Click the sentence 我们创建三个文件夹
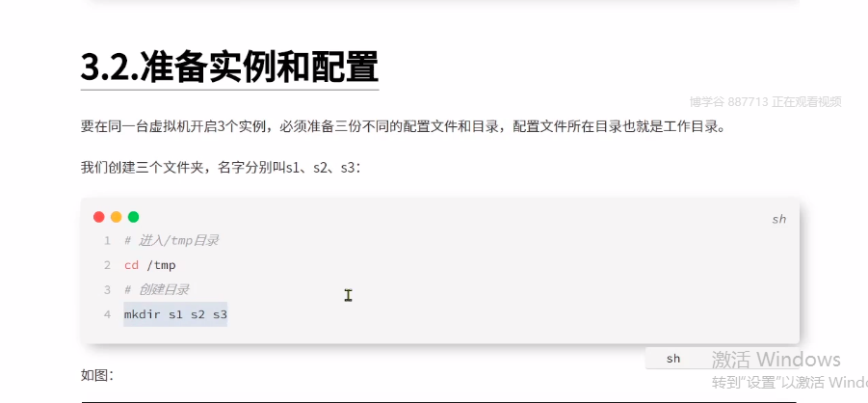 tap(221, 167)
